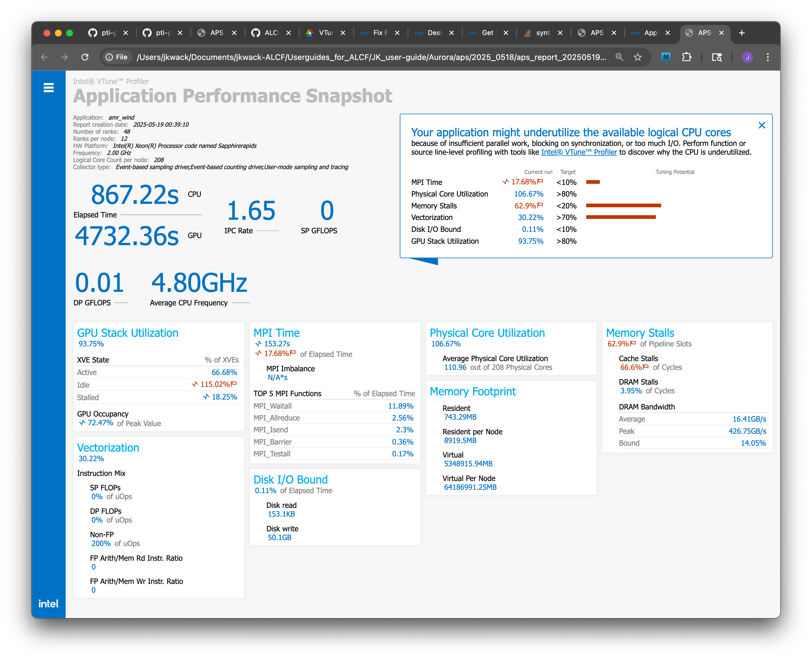Click the flag beside Memory Stalls 62.9% in tip box
This screenshot has height=660, width=812.
pyautogui.click(x=540, y=205)
